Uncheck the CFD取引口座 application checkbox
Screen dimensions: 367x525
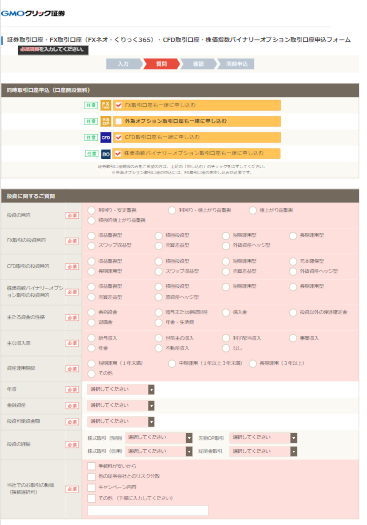click(x=118, y=137)
